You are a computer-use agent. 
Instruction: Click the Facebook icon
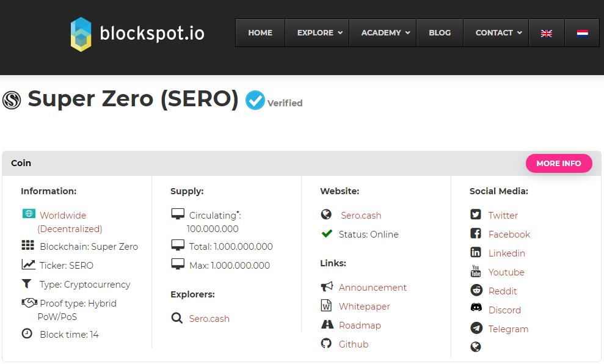(x=476, y=233)
